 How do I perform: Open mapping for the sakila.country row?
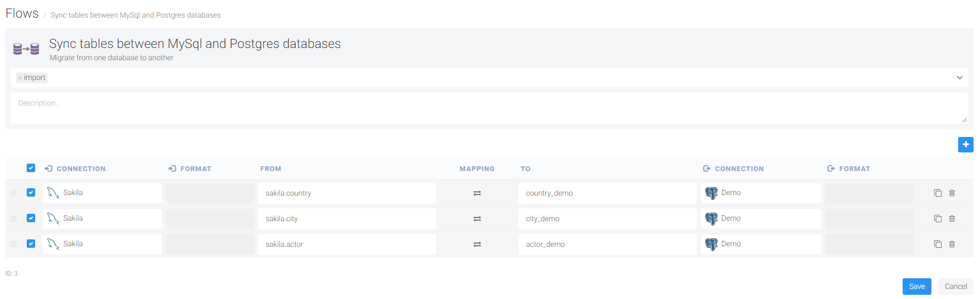(x=477, y=193)
